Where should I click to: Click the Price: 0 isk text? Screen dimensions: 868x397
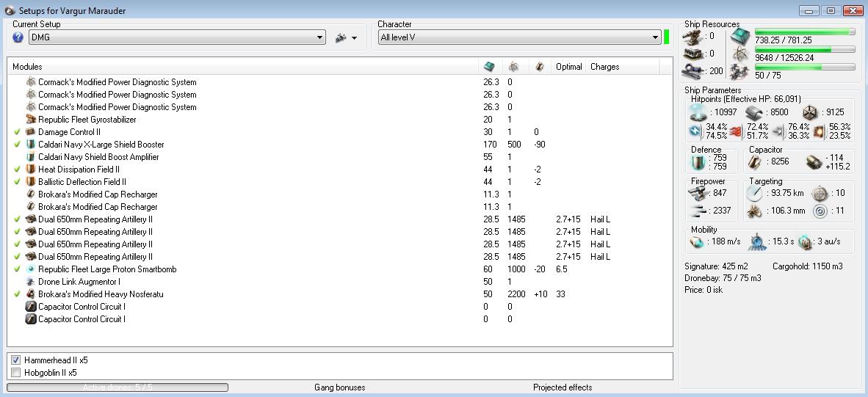coord(704,290)
